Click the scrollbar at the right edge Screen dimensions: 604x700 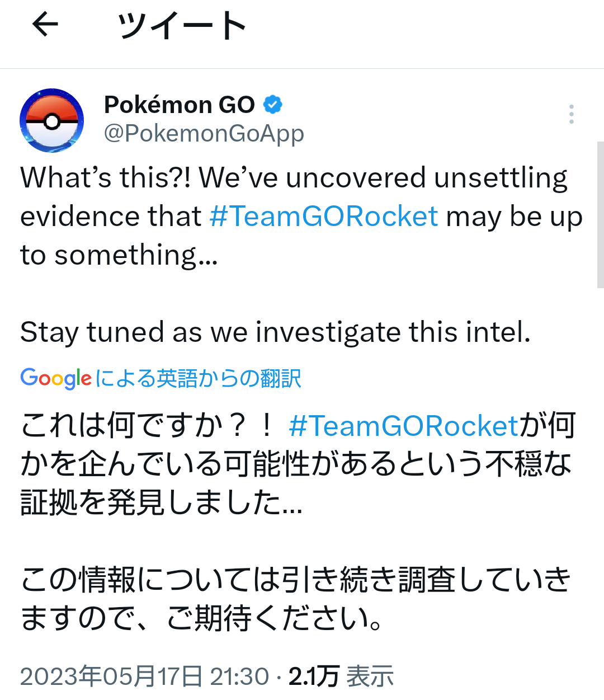tap(601, 214)
